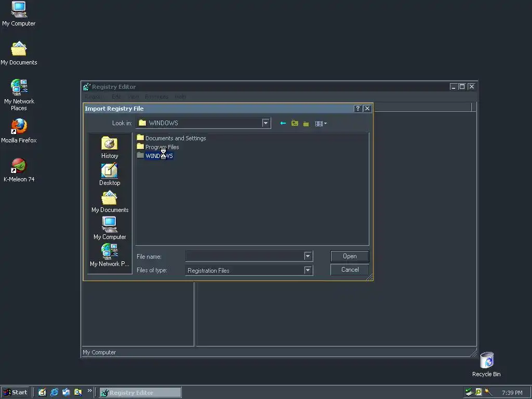This screenshot has height=399, width=532.
Task: Expand the quick launch overflow chevron
Action: [x=89, y=391]
